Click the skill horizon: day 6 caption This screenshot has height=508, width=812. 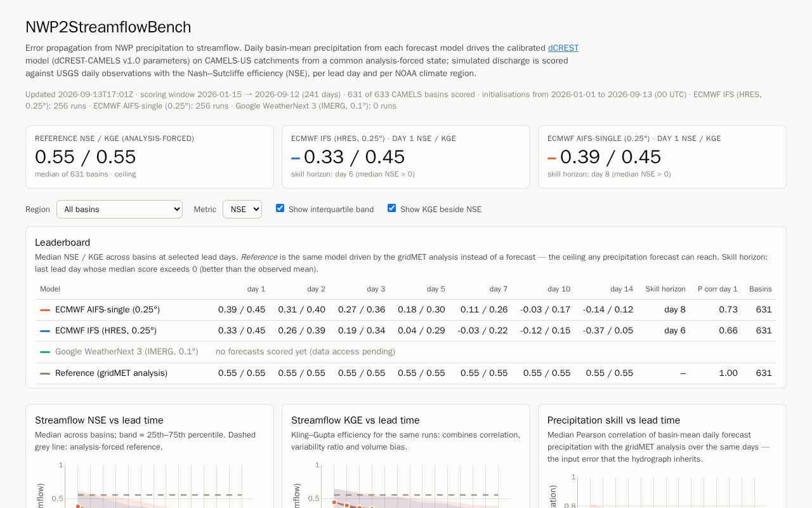[353, 174]
